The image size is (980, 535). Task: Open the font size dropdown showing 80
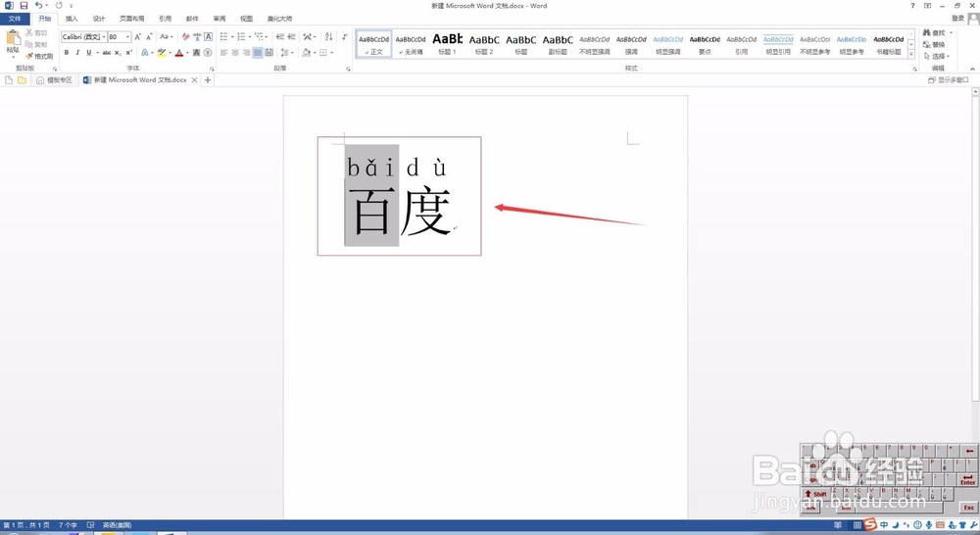[127, 37]
